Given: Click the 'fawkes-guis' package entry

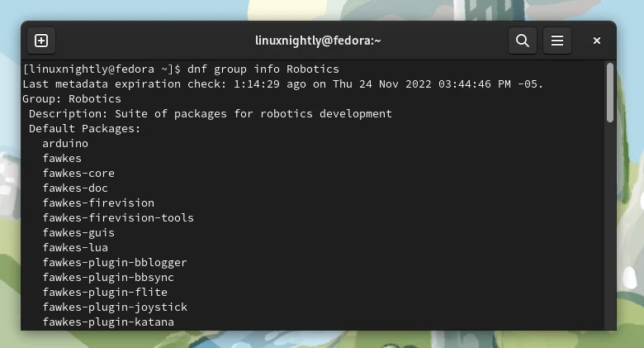Looking at the screenshot, I should [78, 233].
